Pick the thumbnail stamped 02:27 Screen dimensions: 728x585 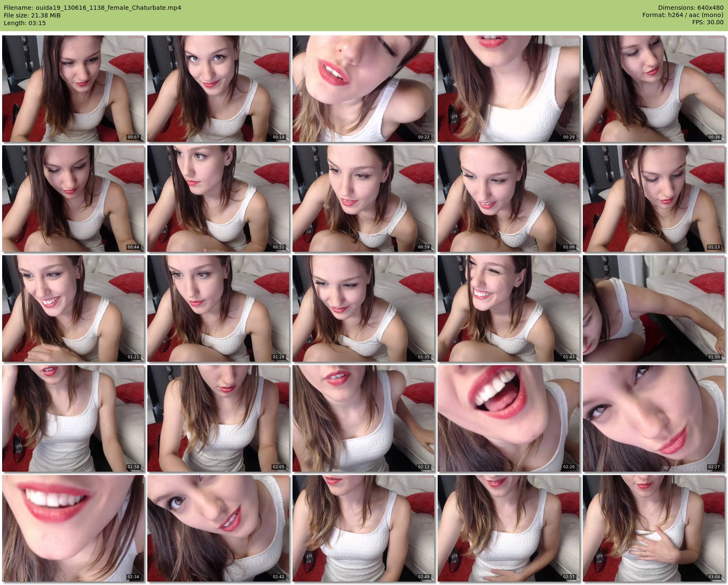coord(654,418)
